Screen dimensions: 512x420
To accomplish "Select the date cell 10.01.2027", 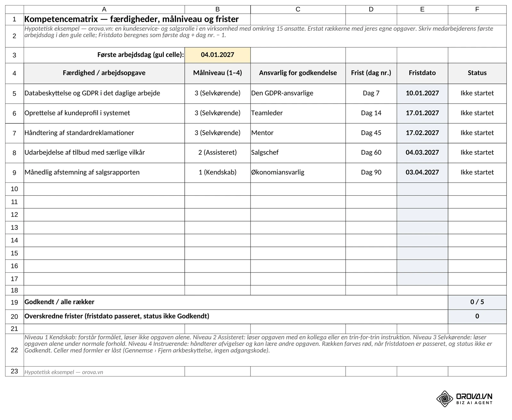I will (422, 93).
